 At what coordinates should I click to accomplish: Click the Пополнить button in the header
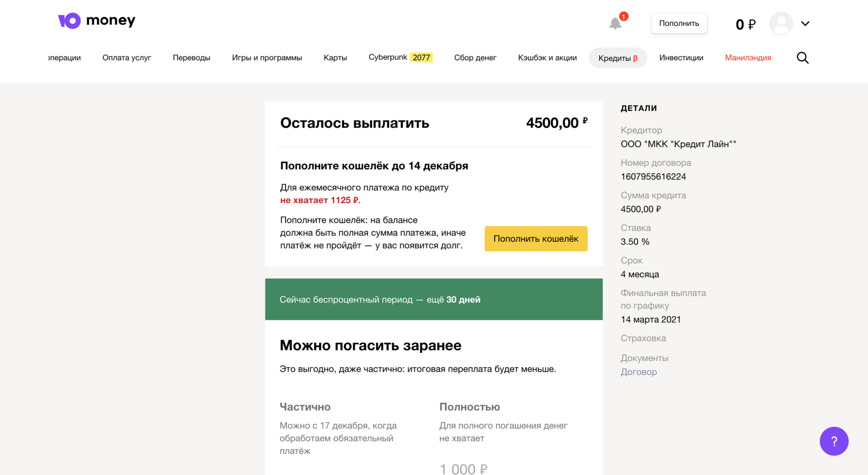tap(679, 23)
